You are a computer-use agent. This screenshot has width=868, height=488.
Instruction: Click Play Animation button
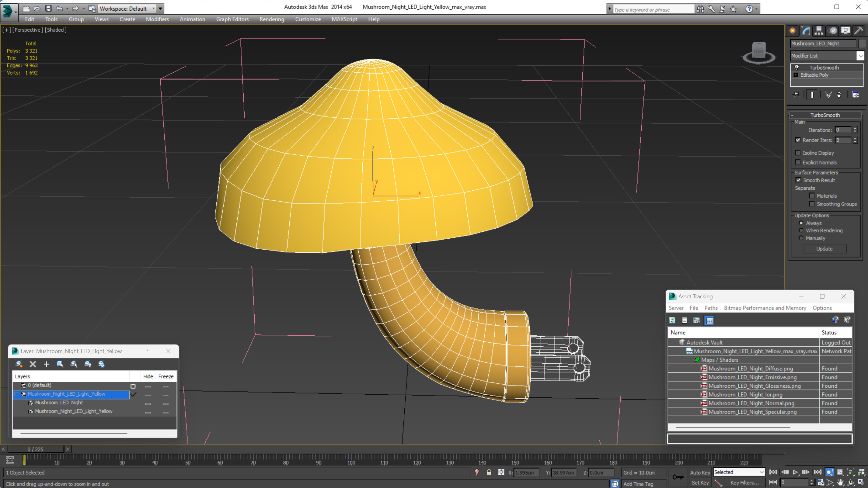(x=795, y=472)
